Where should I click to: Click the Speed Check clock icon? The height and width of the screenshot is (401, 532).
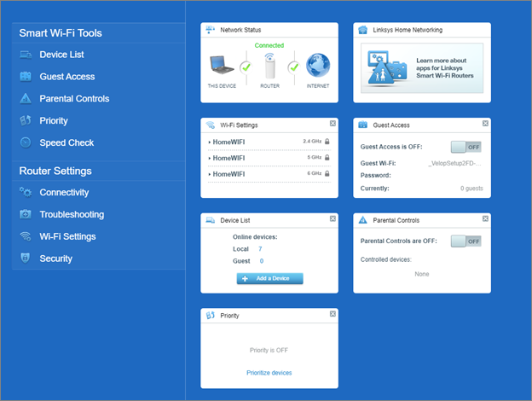click(x=26, y=143)
